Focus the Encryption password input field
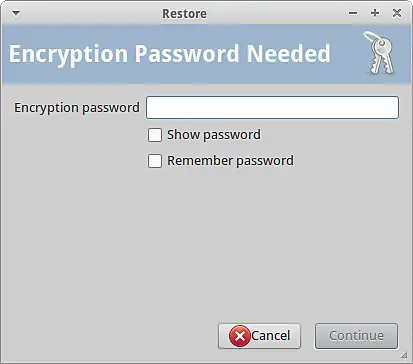 click(x=272, y=107)
